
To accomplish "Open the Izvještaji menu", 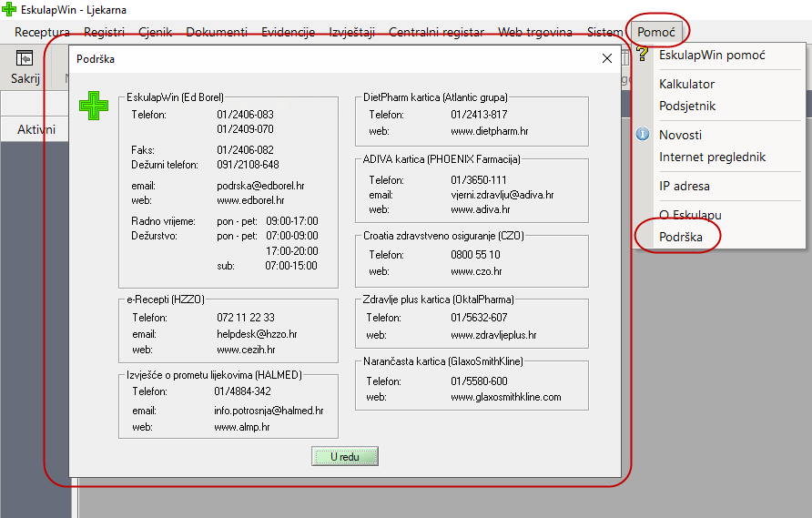I will (x=351, y=32).
